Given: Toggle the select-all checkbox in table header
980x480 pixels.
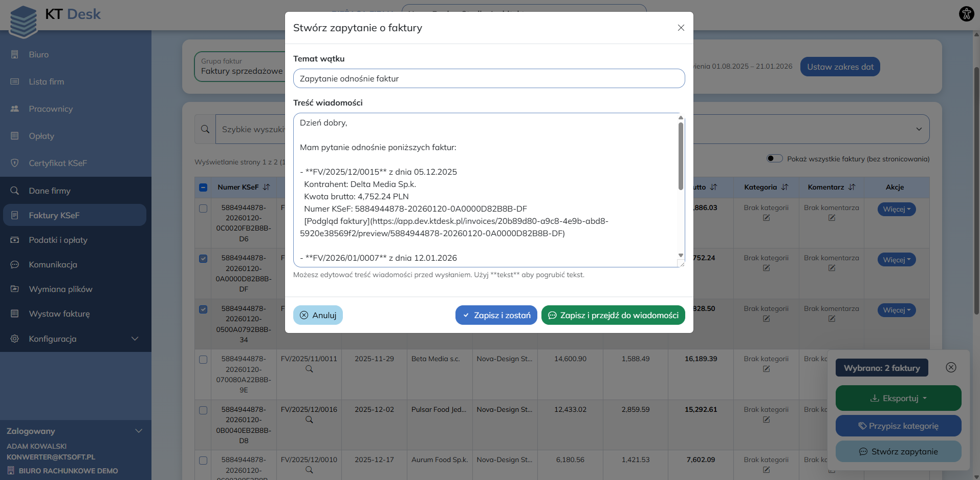Looking at the screenshot, I should (203, 187).
